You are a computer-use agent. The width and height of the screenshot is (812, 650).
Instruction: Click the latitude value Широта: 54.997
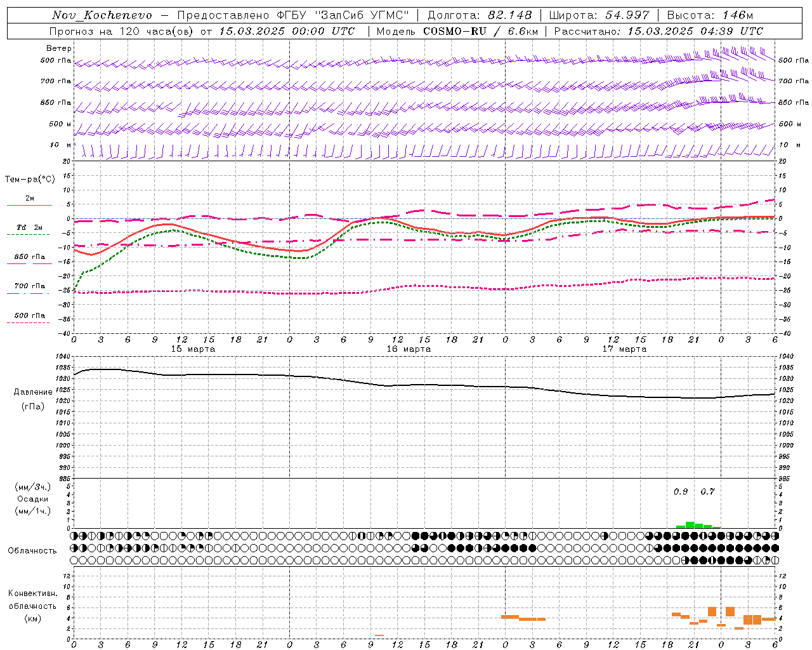click(x=599, y=15)
